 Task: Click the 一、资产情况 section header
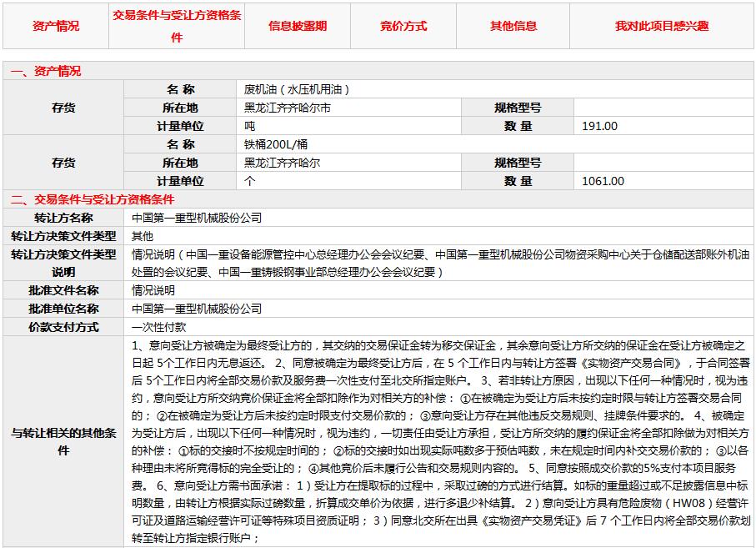tap(47, 72)
